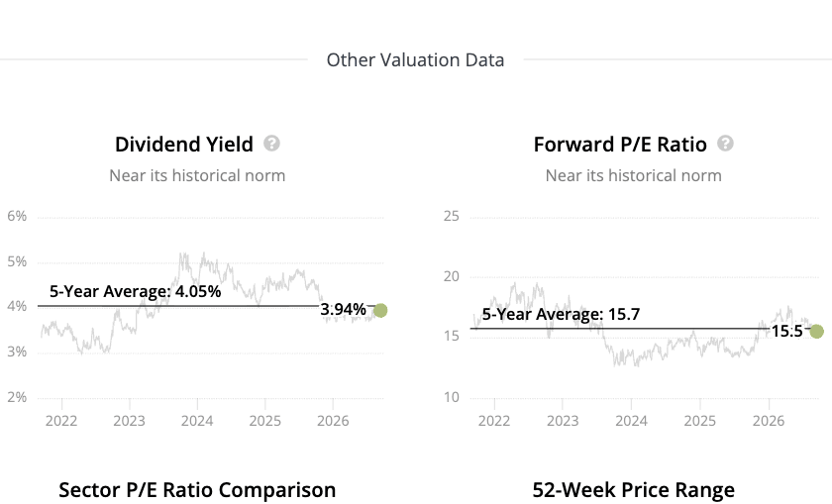This screenshot has height=504, width=832.
Task: Click the 2026 tick on the forward P/E chart
Action: [x=769, y=421]
